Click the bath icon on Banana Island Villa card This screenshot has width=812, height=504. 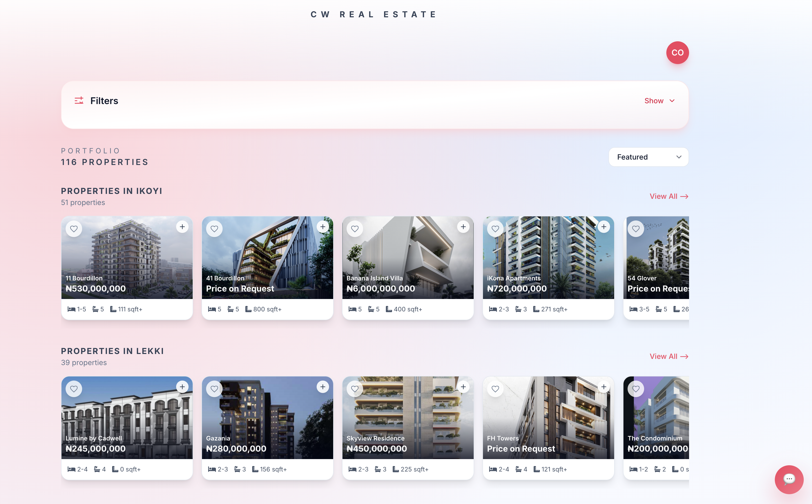(371, 309)
